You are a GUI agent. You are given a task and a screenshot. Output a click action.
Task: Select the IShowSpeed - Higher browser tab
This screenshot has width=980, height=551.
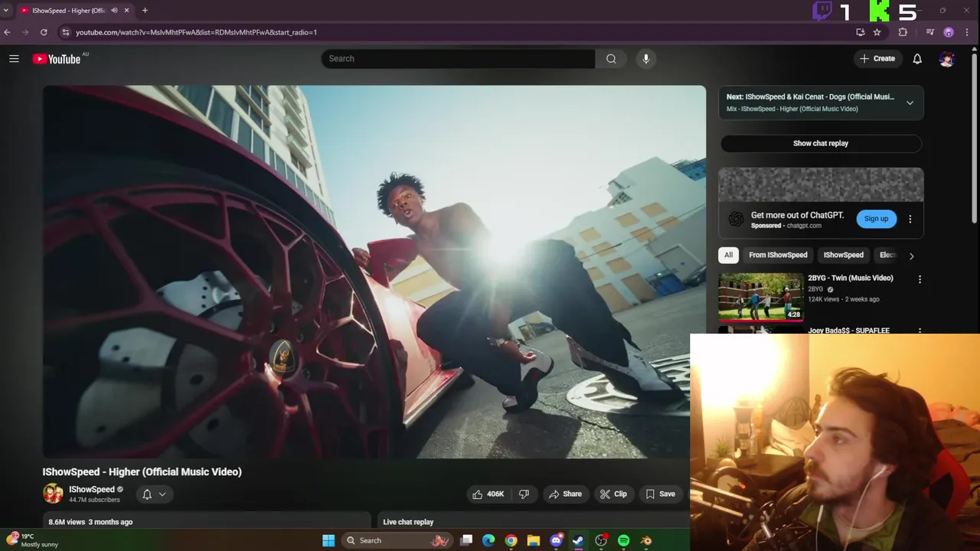click(x=74, y=11)
